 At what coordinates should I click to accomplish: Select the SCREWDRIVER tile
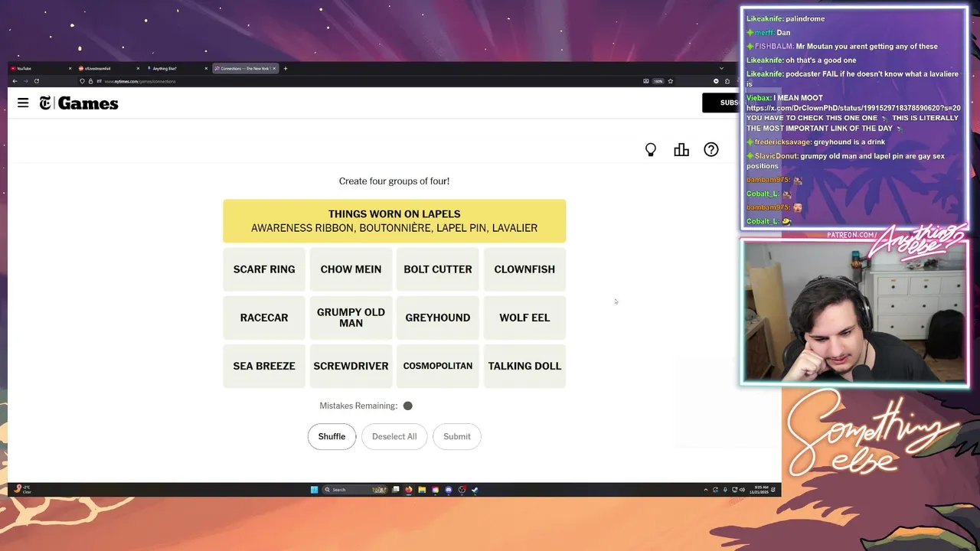coord(351,366)
